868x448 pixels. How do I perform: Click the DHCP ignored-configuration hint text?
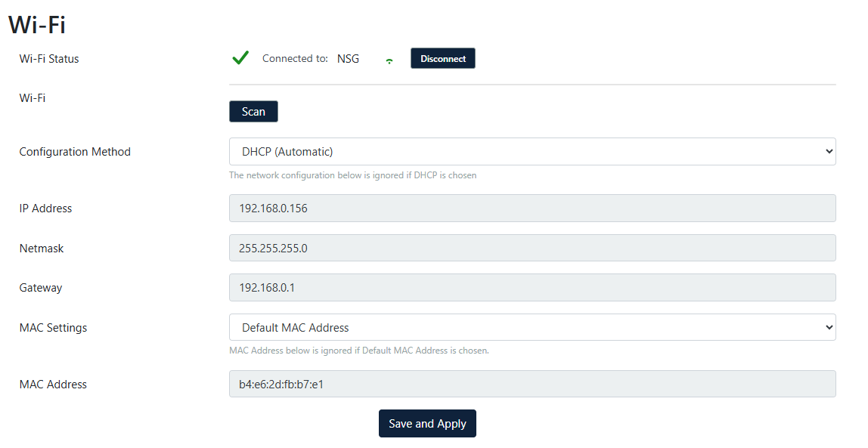pyautogui.click(x=352, y=175)
